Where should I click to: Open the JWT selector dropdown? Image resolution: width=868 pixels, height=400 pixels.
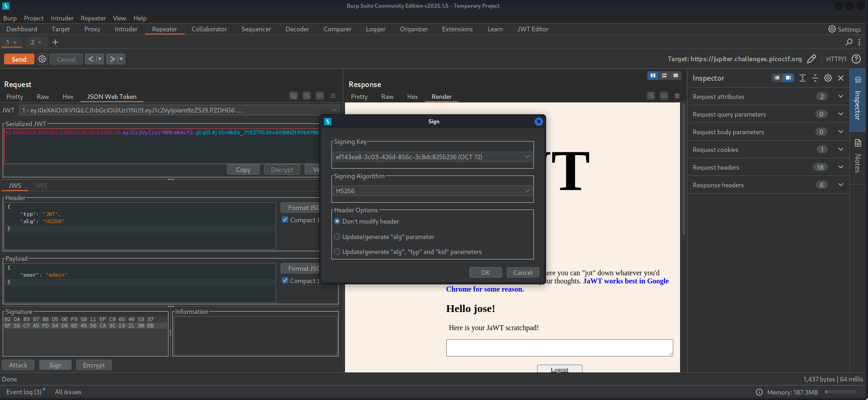(x=179, y=110)
